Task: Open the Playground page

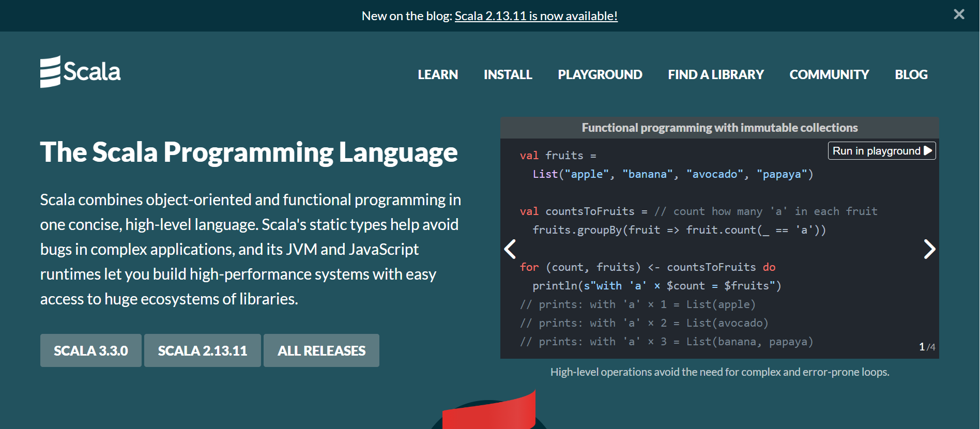Action: [x=600, y=74]
